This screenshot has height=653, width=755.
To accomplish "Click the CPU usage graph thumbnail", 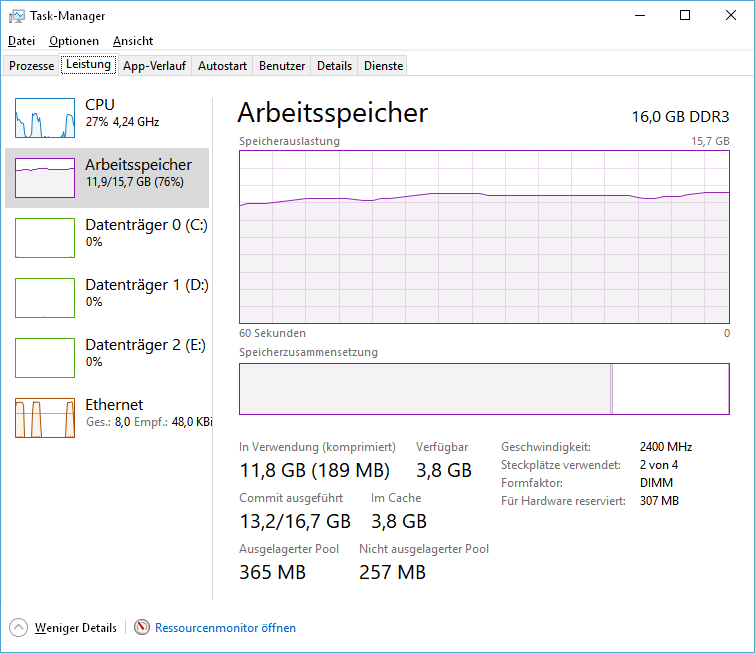I will 45,118.
